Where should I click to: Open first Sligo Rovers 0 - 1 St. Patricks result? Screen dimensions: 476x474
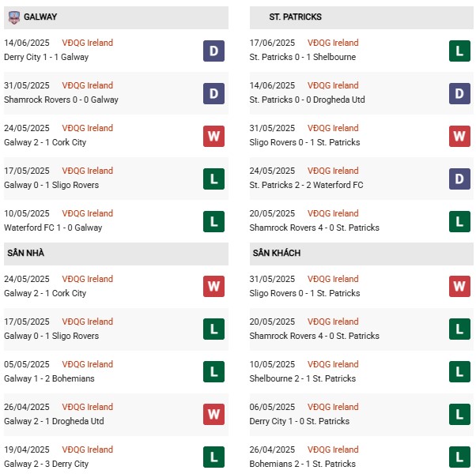(304, 142)
